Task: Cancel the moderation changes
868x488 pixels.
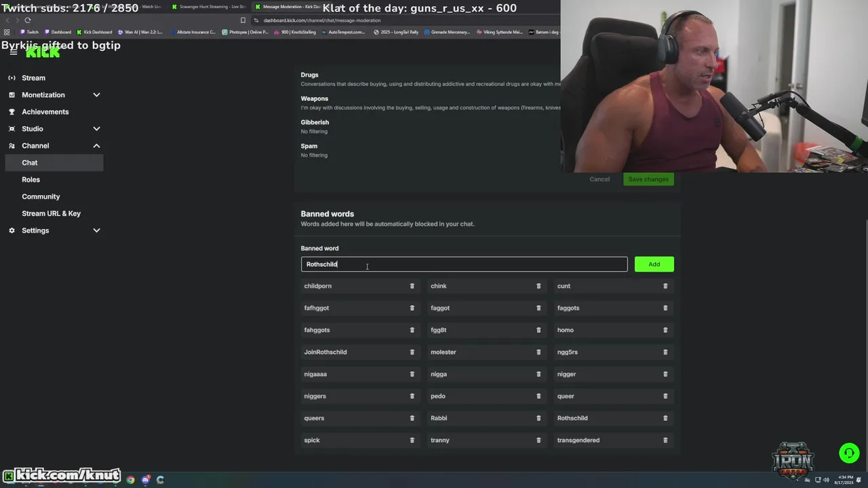Action: [x=599, y=179]
